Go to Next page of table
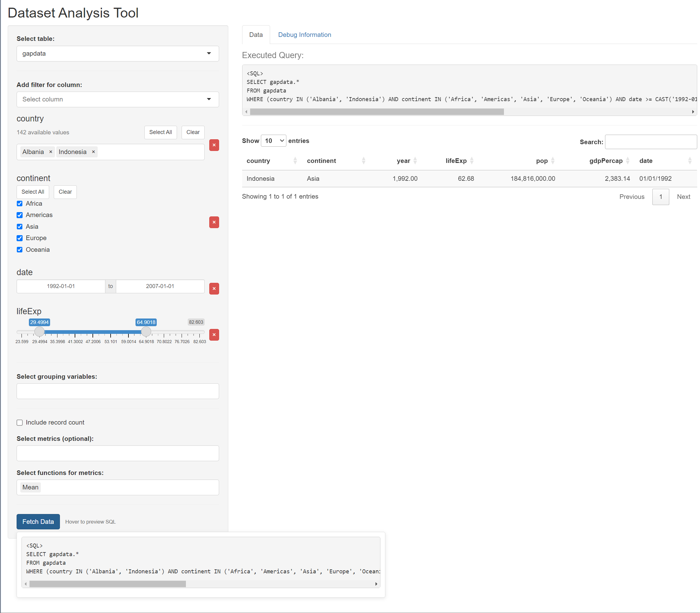Screen dimensions: 700x613 (684, 197)
